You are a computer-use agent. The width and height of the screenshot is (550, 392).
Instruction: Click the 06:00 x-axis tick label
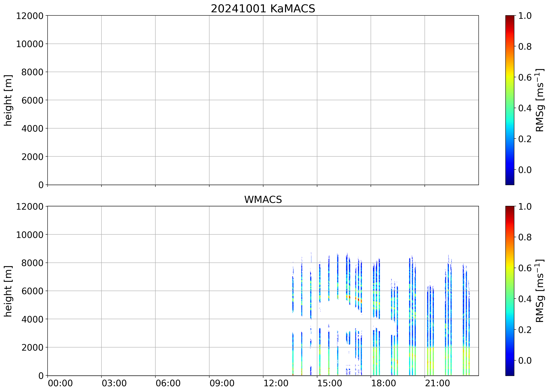tap(168, 383)
